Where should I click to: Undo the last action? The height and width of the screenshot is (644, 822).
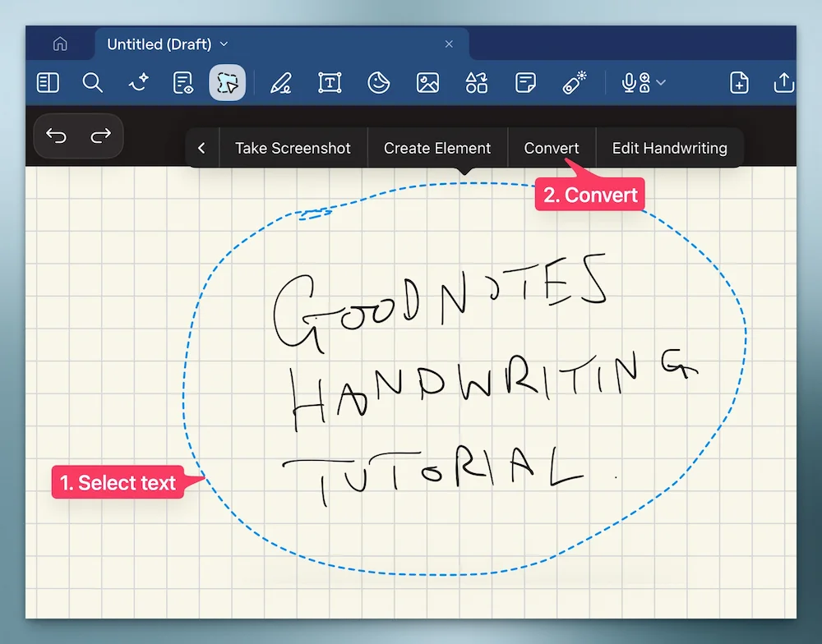click(56, 136)
